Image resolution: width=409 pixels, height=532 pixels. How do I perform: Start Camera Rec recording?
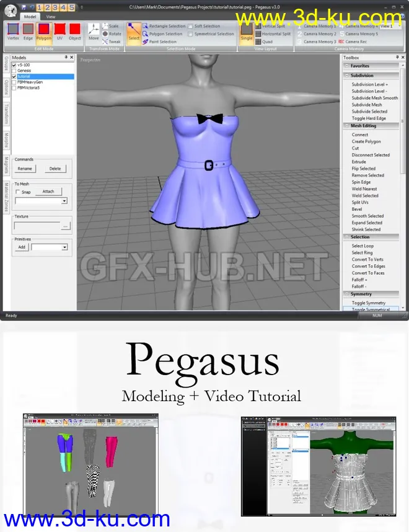click(353, 42)
